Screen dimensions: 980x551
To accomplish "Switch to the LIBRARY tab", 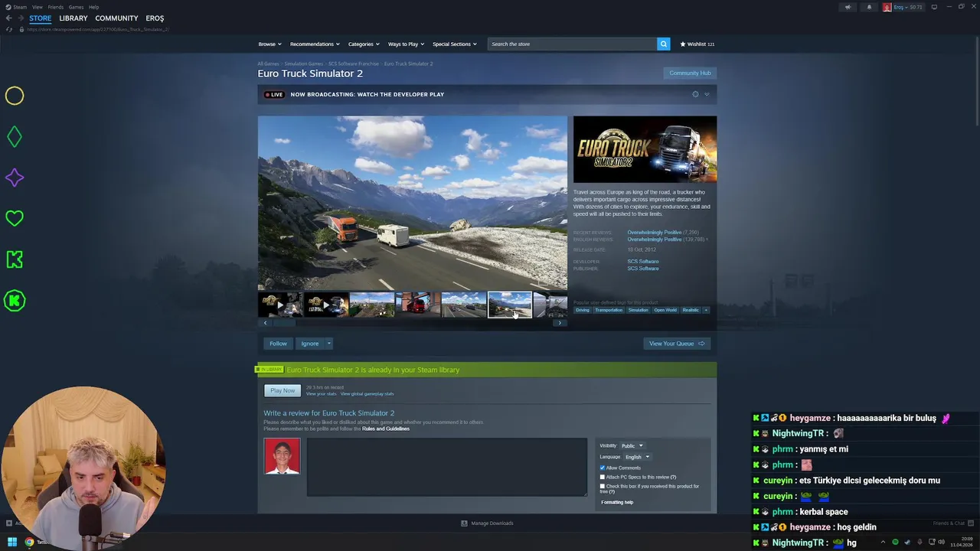I will (73, 18).
